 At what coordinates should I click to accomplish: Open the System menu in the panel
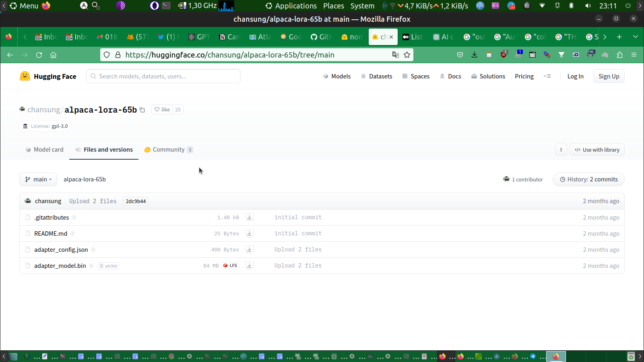[x=362, y=6]
